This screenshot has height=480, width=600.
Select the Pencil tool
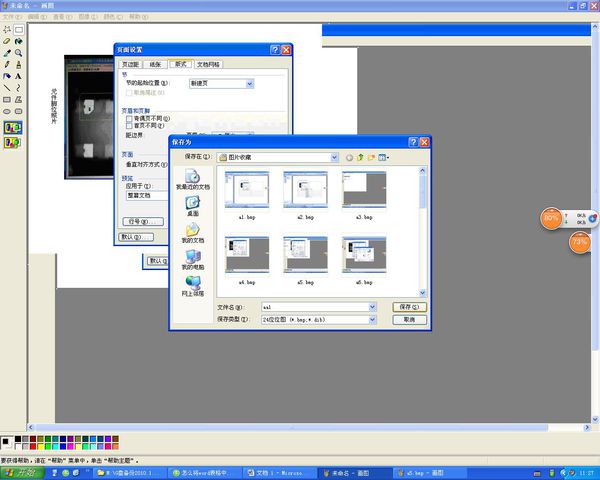(x=7, y=64)
